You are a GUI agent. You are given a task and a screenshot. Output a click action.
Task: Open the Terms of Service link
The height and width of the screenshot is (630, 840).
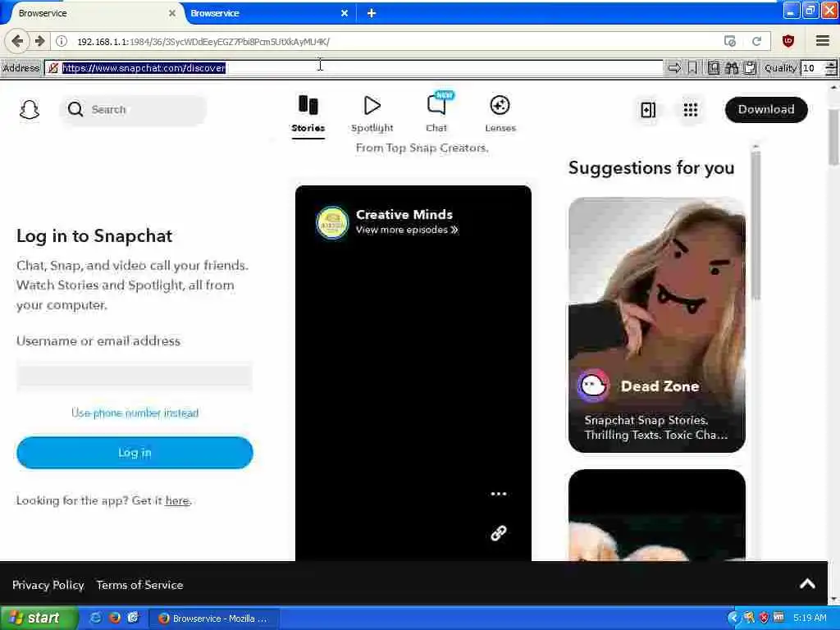click(139, 585)
